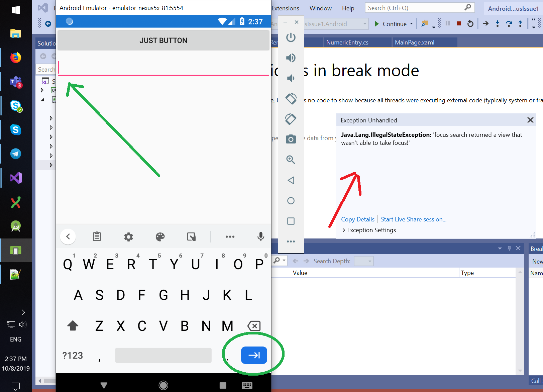Viewport: 543px width, 392px height.
Task: Switch to the NumericEntry.cs tab
Action: tap(347, 42)
